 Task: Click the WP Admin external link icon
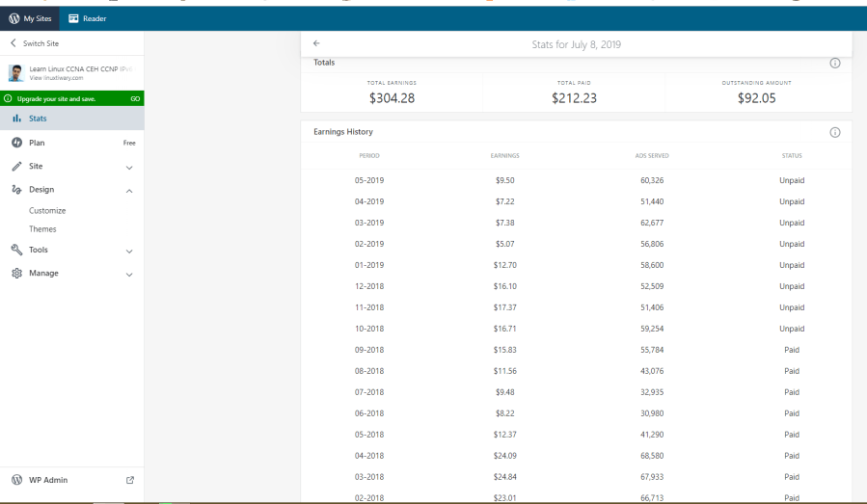point(130,480)
